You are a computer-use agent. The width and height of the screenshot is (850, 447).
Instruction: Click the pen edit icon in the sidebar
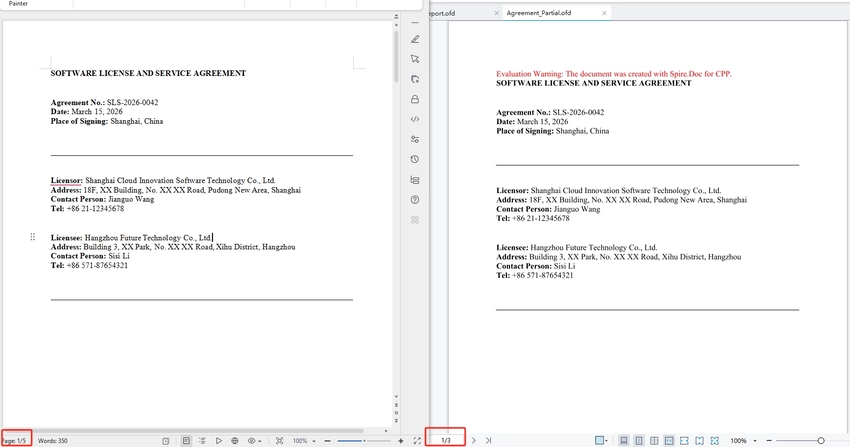(x=415, y=39)
